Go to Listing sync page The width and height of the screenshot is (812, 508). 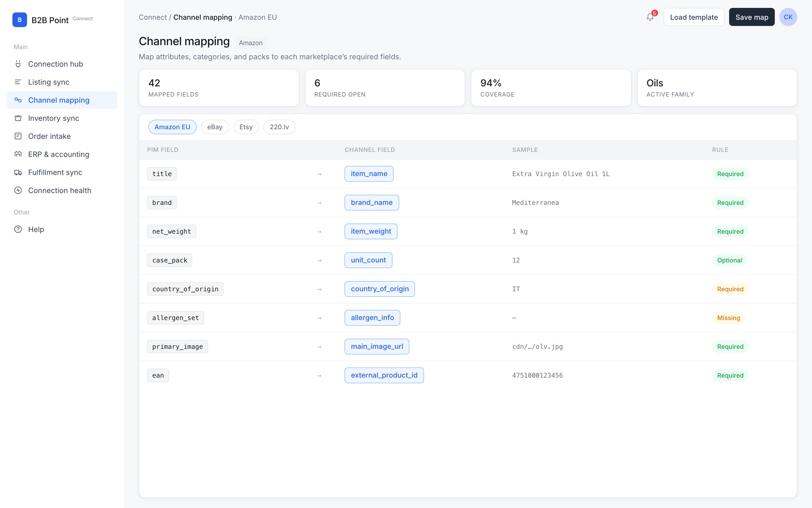[62, 82]
